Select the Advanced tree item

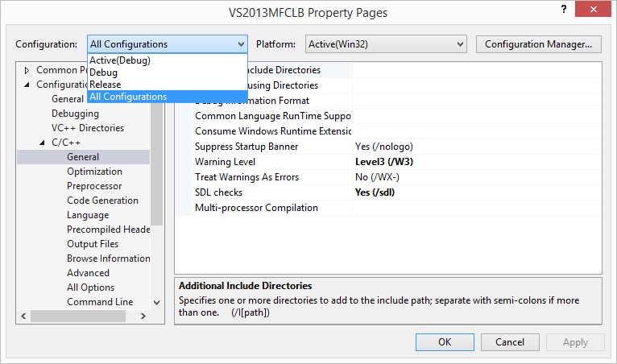[x=88, y=273]
